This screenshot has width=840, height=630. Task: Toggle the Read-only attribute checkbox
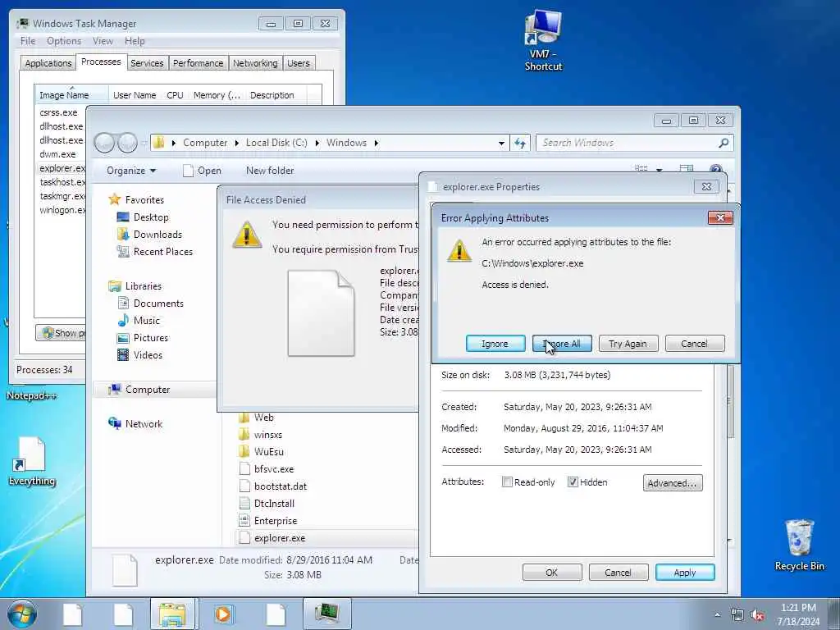[x=507, y=482]
